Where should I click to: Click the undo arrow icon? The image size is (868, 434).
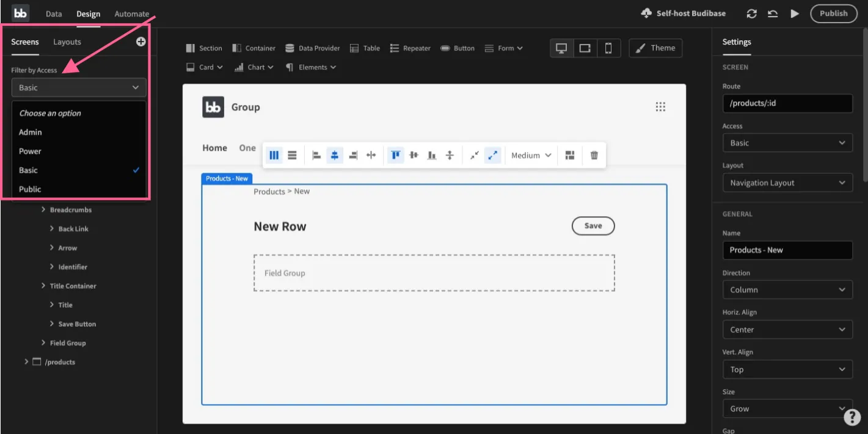773,13
